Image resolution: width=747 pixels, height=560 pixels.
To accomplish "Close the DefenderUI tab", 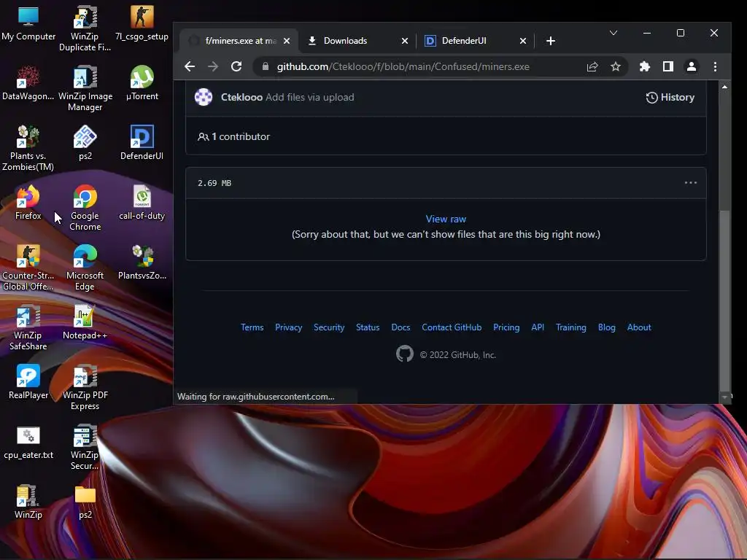I will tap(522, 41).
